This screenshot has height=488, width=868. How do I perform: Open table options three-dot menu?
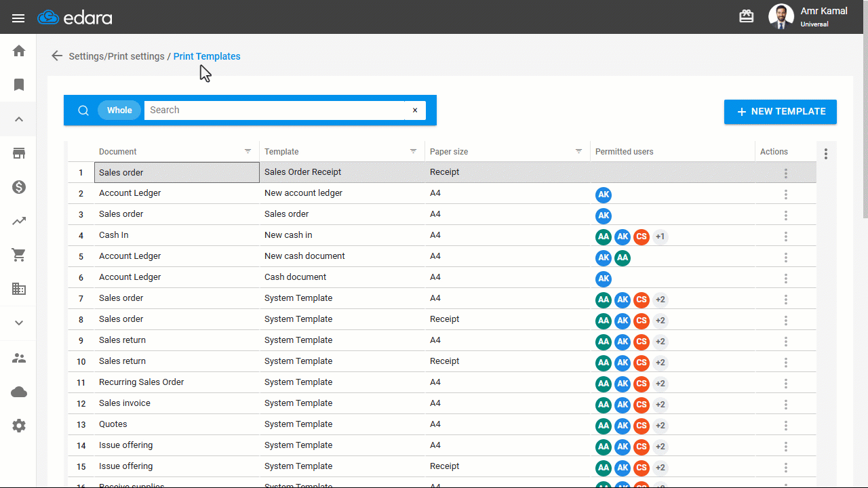(826, 154)
